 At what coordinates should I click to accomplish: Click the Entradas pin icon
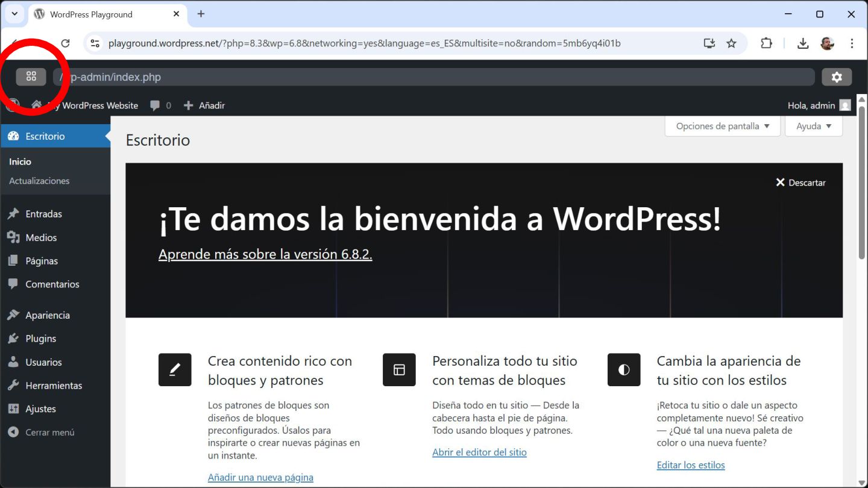(13, 214)
